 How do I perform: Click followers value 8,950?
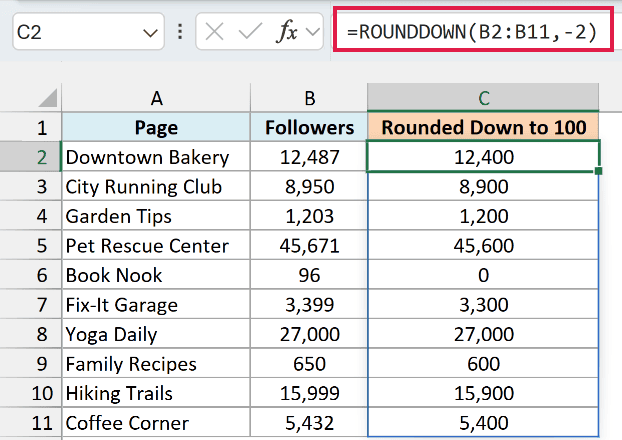309,186
